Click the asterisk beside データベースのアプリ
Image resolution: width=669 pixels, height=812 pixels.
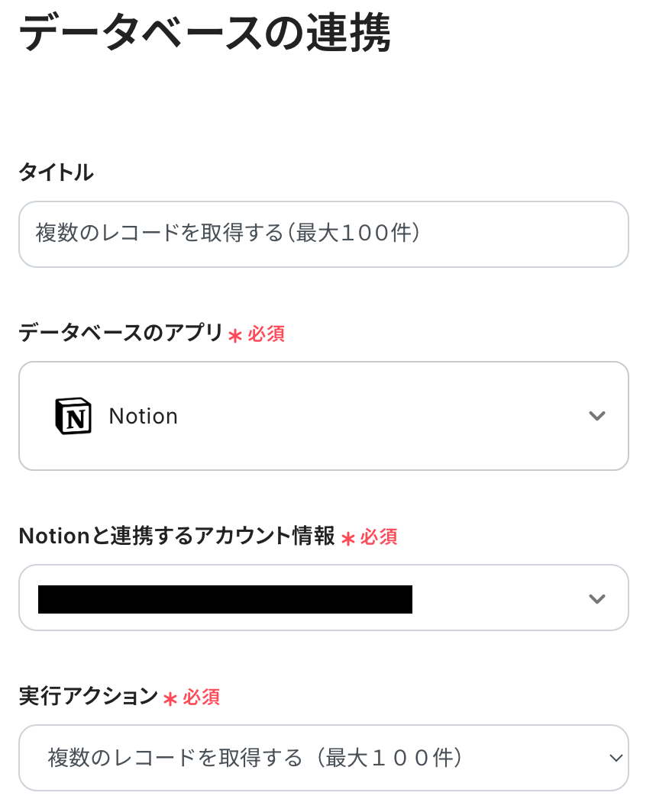point(235,335)
